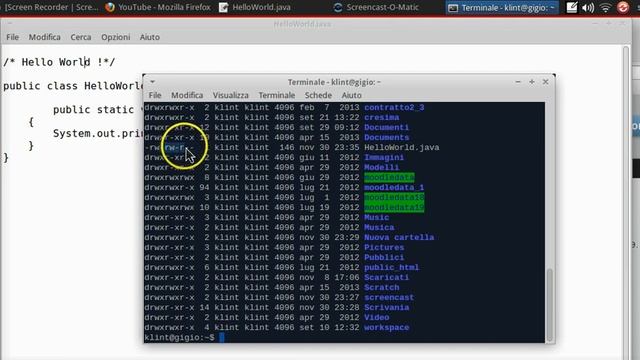
Task: Click the /* Hello World !*/ comment line
Action: 59,62
